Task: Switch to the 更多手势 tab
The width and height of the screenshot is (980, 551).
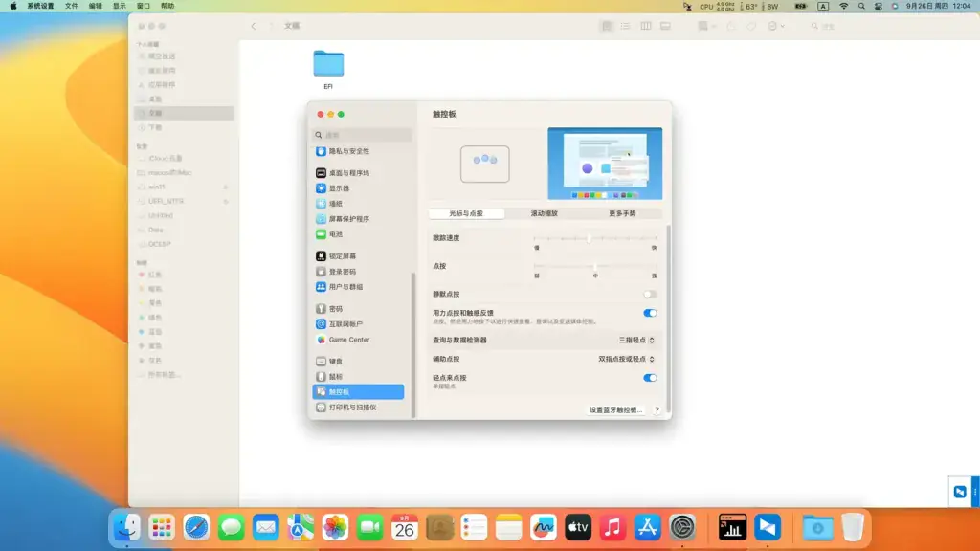Action: [x=622, y=213]
